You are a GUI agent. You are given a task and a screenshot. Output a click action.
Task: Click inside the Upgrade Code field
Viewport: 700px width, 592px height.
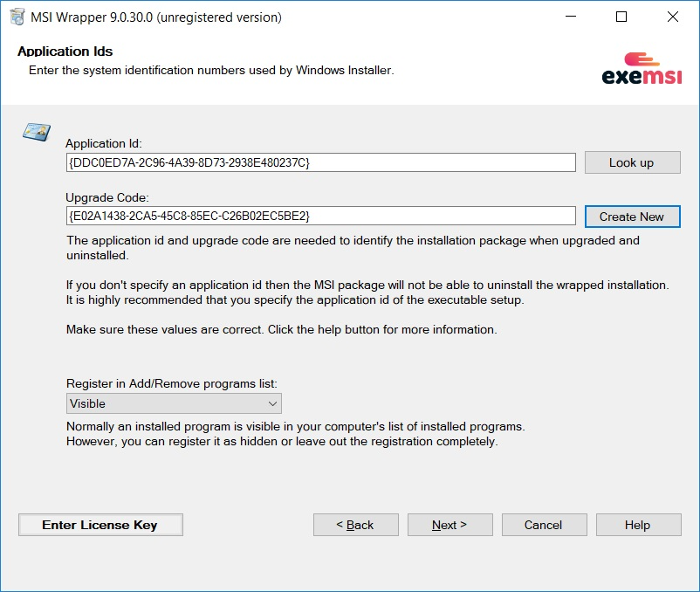click(320, 216)
